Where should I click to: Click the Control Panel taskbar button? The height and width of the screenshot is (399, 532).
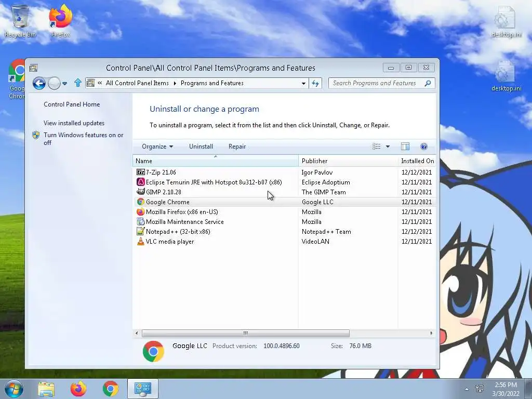(x=143, y=389)
